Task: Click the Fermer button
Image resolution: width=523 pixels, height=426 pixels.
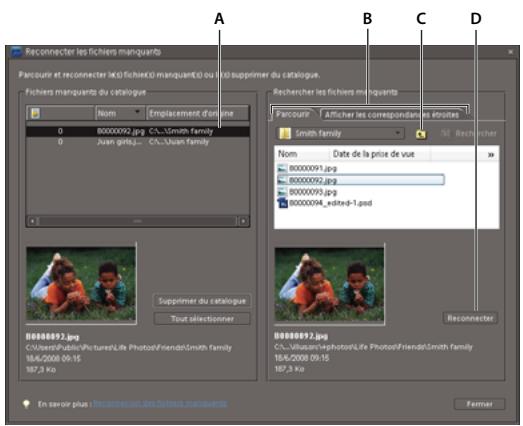Action: tap(479, 404)
